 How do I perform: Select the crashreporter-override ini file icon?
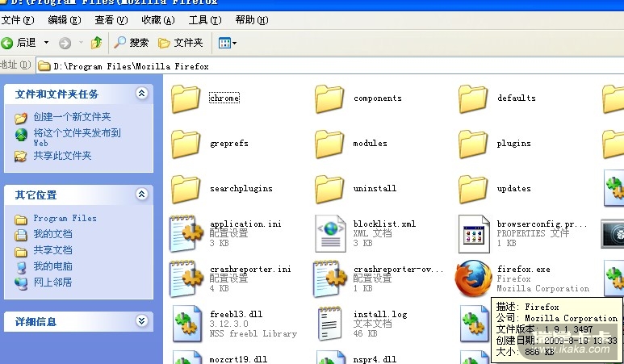(x=330, y=278)
